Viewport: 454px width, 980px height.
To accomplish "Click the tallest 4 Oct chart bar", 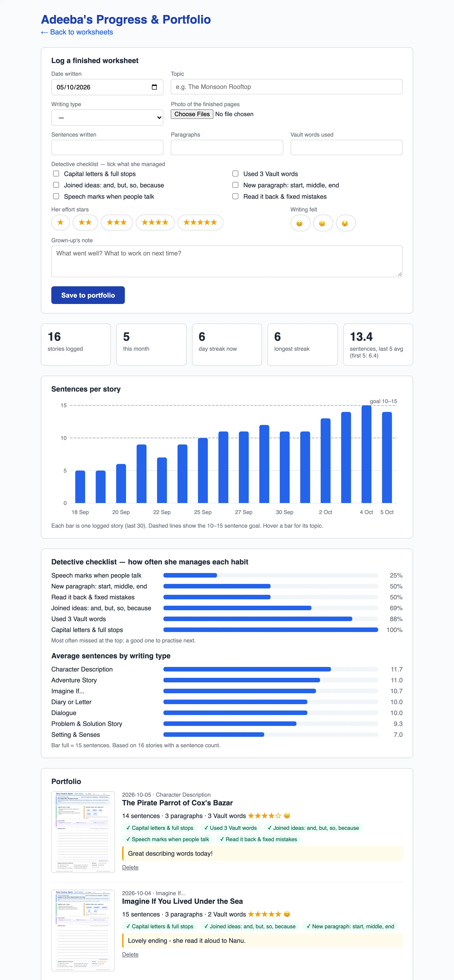I will (366, 454).
